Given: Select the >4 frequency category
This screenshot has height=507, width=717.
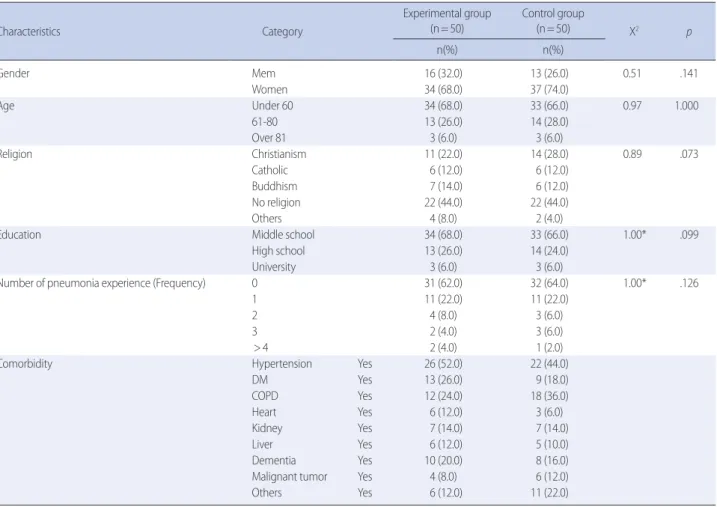Looking at the screenshot, I should [x=261, y=347].
